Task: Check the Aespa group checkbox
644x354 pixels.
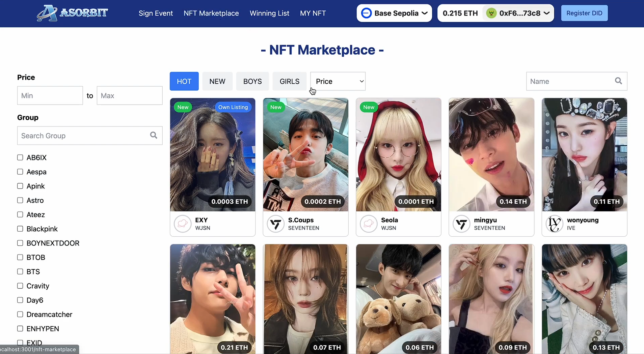Action: click(20, 172)
